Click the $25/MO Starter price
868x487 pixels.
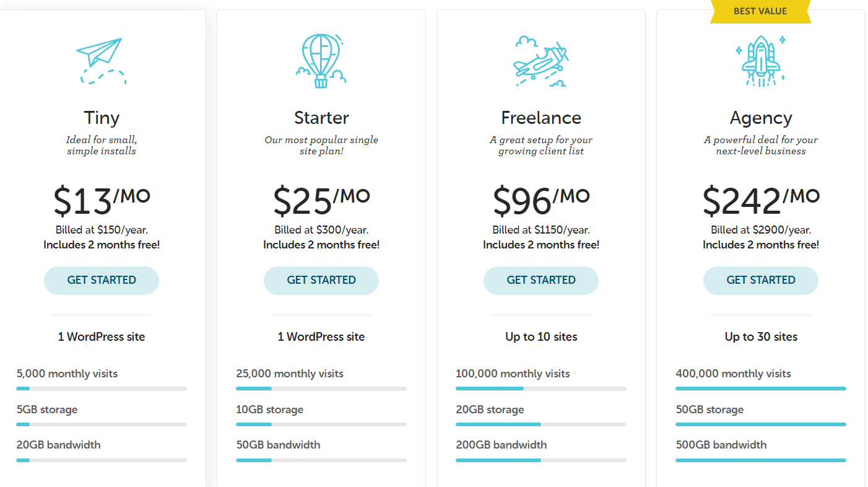click(x=321, y=200)
